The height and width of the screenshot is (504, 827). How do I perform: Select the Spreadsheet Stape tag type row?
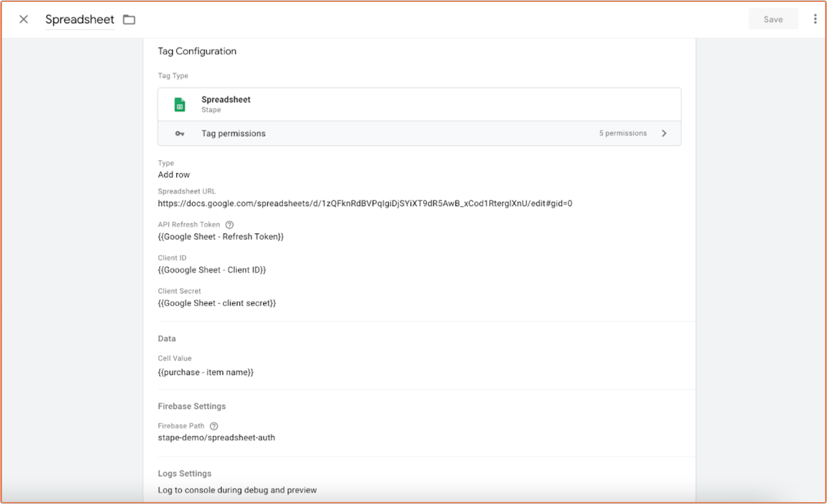pos(419,104)
